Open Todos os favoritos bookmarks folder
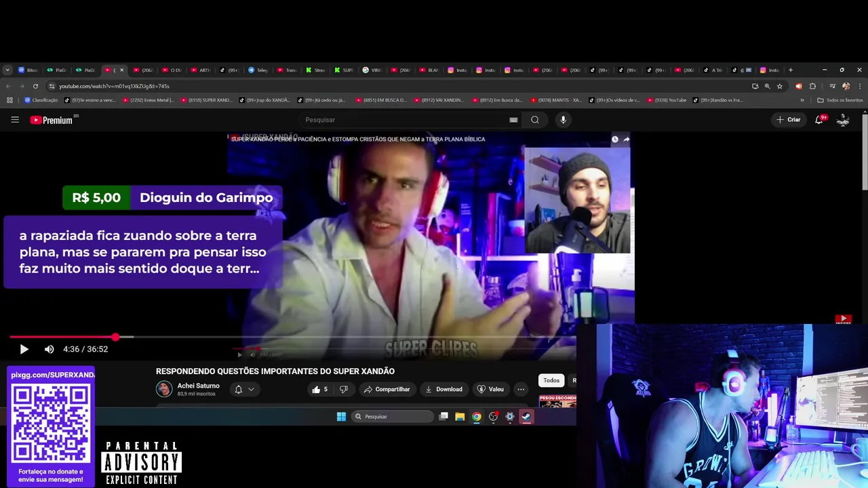 [840, 100]
